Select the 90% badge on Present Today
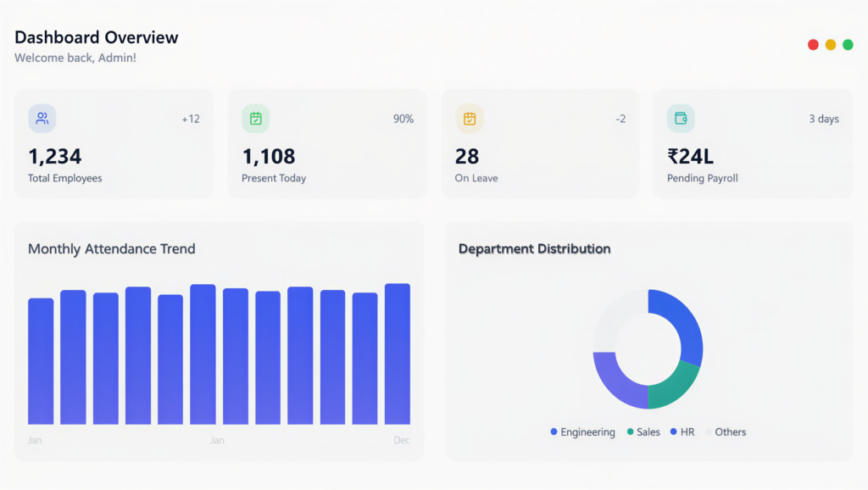 coord(403,119)
